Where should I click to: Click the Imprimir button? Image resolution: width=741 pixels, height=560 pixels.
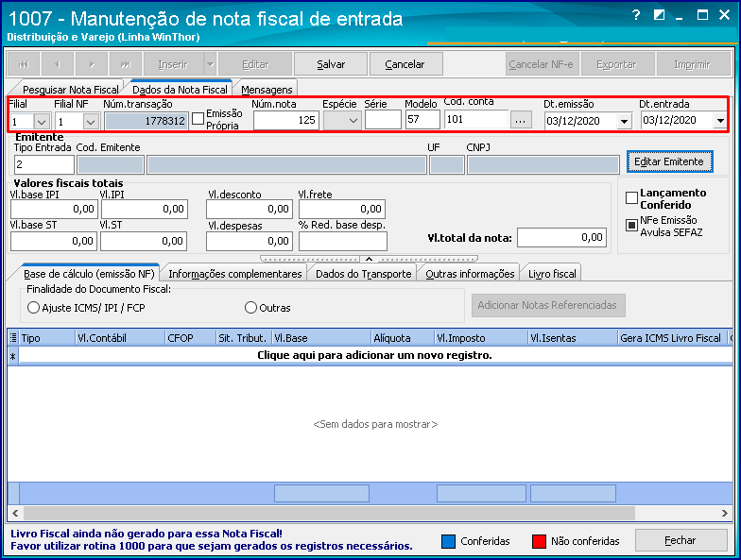click(693, 64)
